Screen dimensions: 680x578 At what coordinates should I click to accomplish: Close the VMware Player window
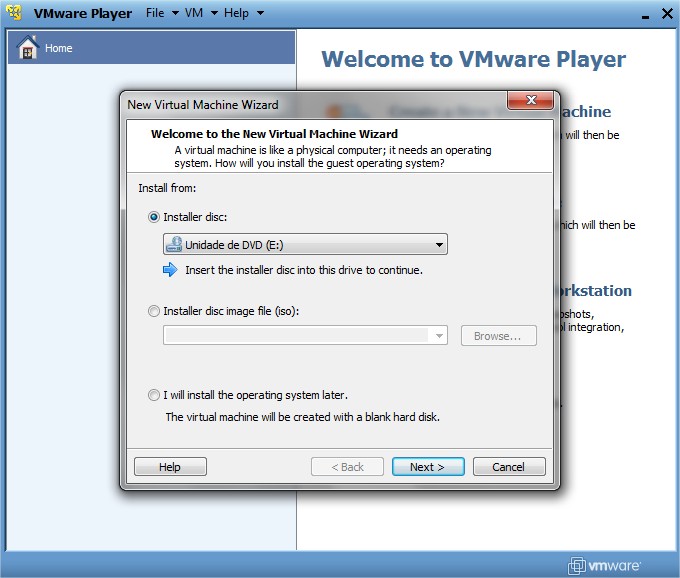point(667,13)
